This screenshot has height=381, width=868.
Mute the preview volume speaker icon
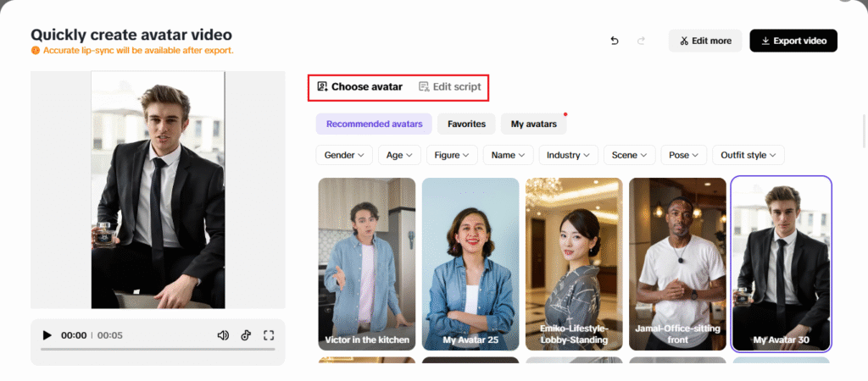tap(223, 335)
